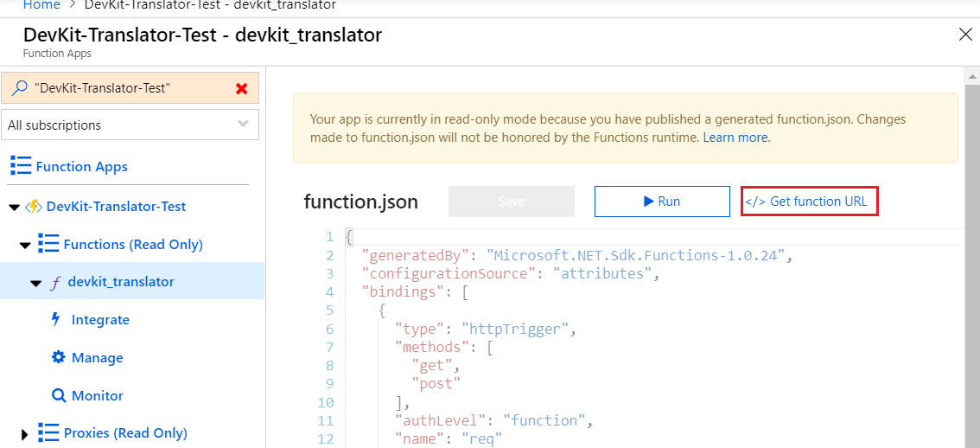Click the "httpTrigger" value
This screenshot has width=980, height=448.
point(515,329)
